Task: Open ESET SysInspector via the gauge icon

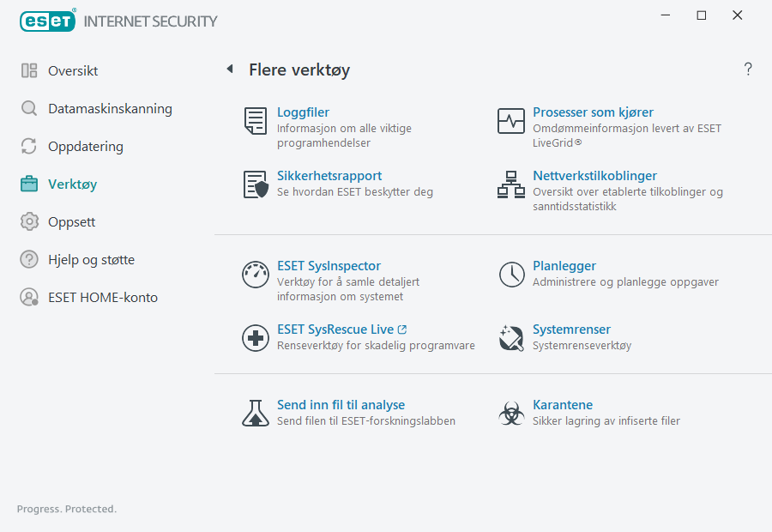Action: (x=255, y=275)
